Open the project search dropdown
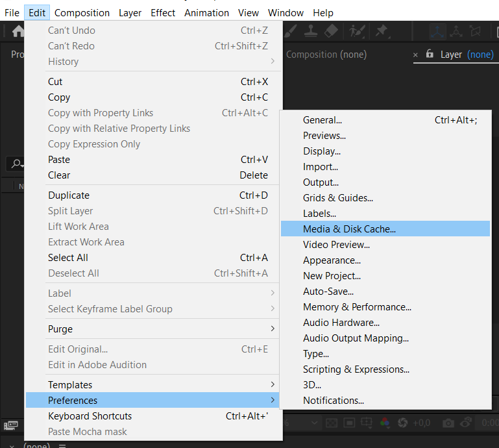 coord(17,164)
